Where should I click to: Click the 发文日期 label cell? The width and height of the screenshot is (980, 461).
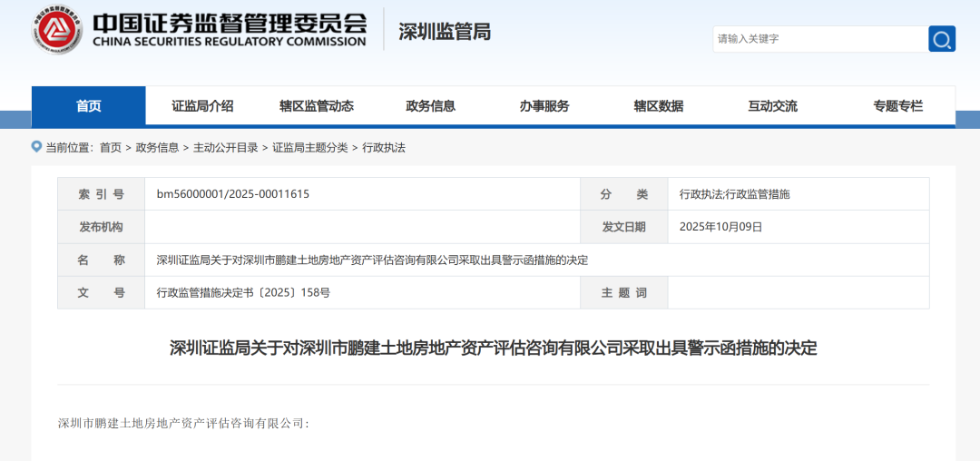tap(623, 228)
